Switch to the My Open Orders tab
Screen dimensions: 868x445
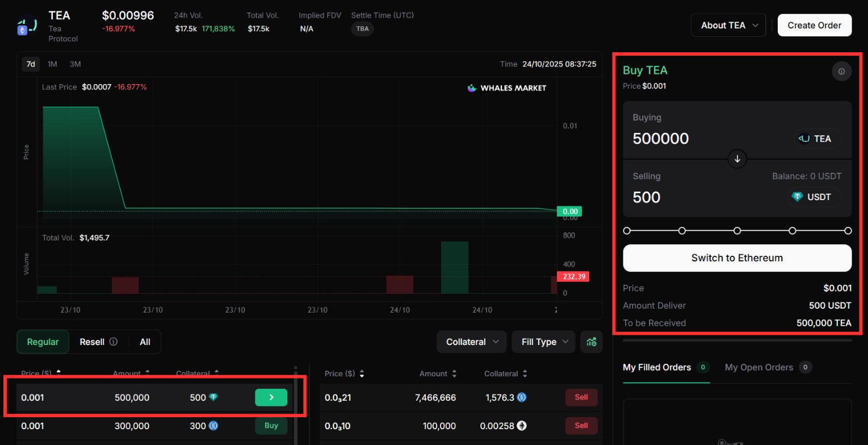(x=758, y=367)
